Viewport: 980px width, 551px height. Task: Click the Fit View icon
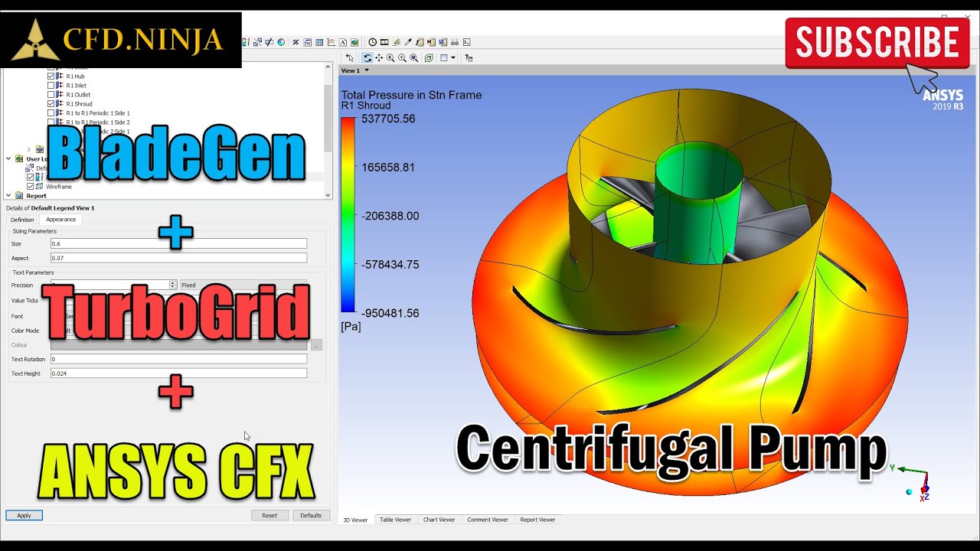[x=413, y=58]
